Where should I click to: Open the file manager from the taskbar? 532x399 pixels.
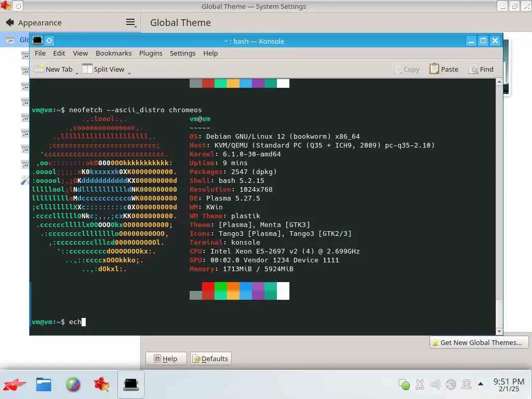coord(44,384)
